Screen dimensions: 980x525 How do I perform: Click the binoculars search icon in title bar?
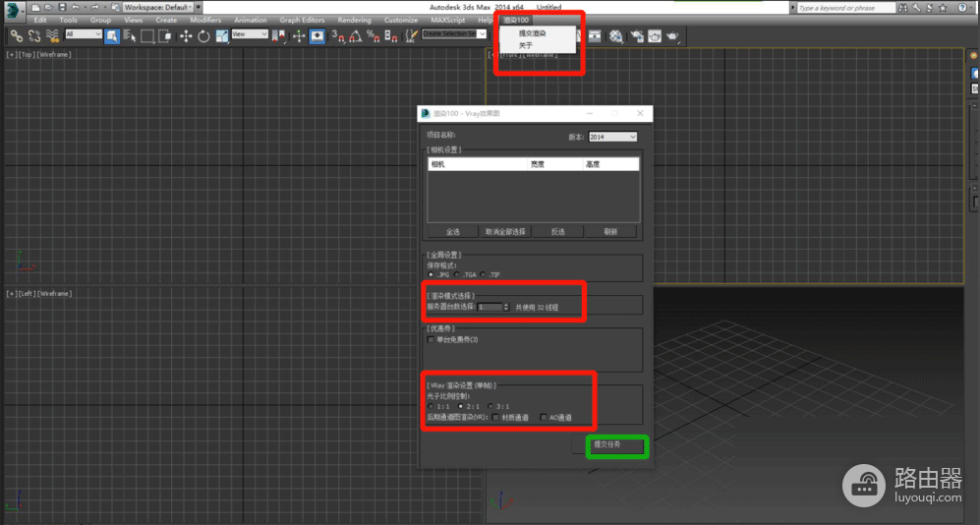pyautogui.click(x=903, y=8)
